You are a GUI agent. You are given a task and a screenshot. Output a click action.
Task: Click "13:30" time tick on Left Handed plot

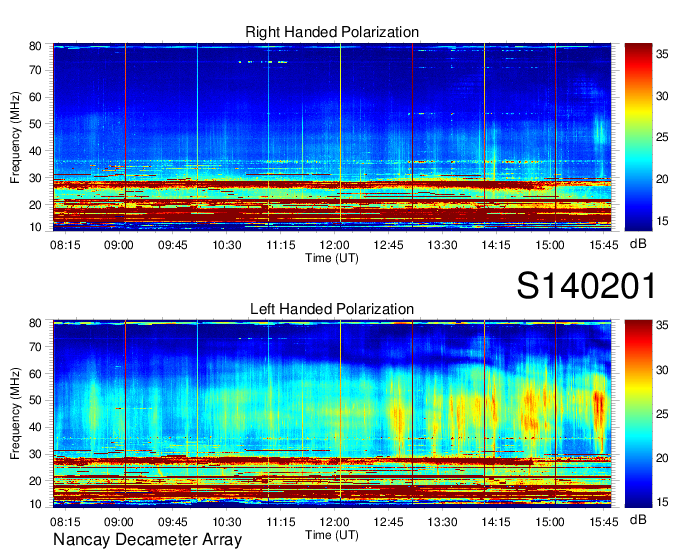442,521
